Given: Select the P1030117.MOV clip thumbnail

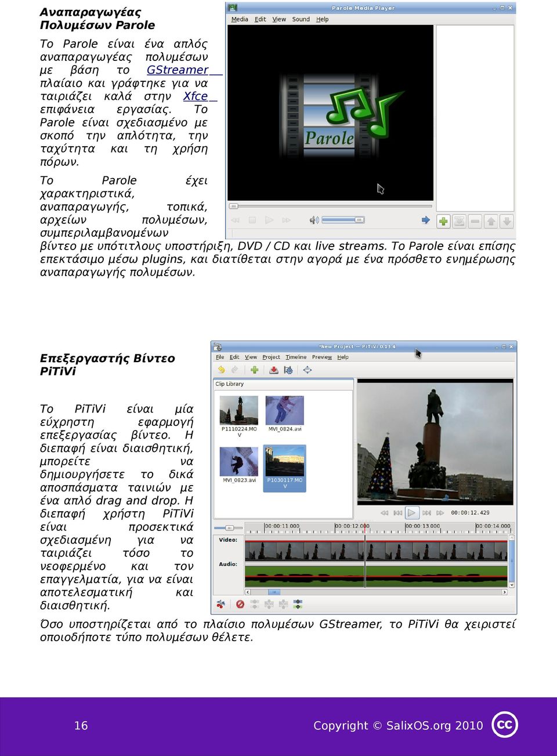Looking at the screenshot, I should tap(284, 468).
